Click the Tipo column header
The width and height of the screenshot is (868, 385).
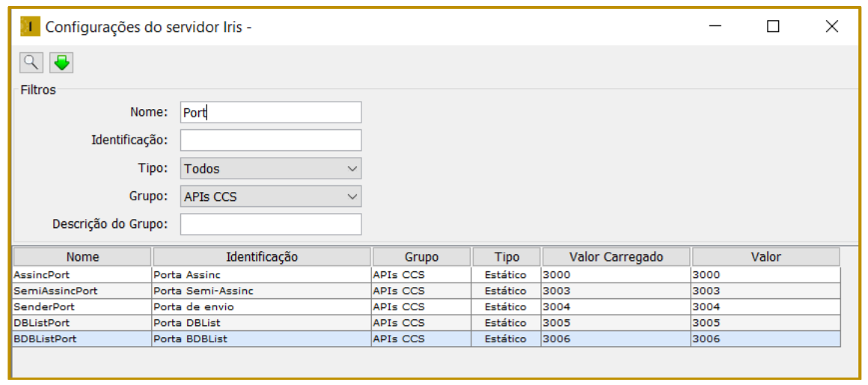tap(506, 257)
